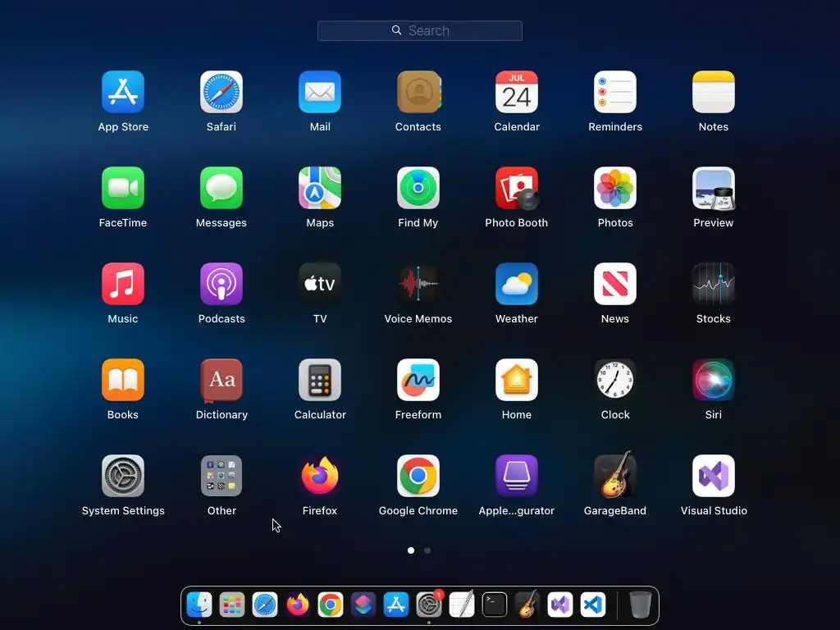Open Terminal in the Dock
This screenshot has width=840, height=630.
[495, 605]
